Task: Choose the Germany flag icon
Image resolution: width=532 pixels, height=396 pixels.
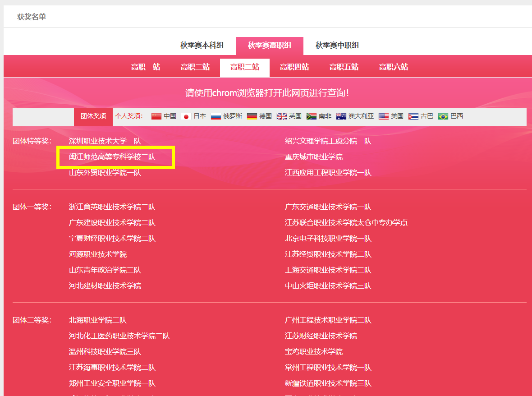Action: (252, 116)
